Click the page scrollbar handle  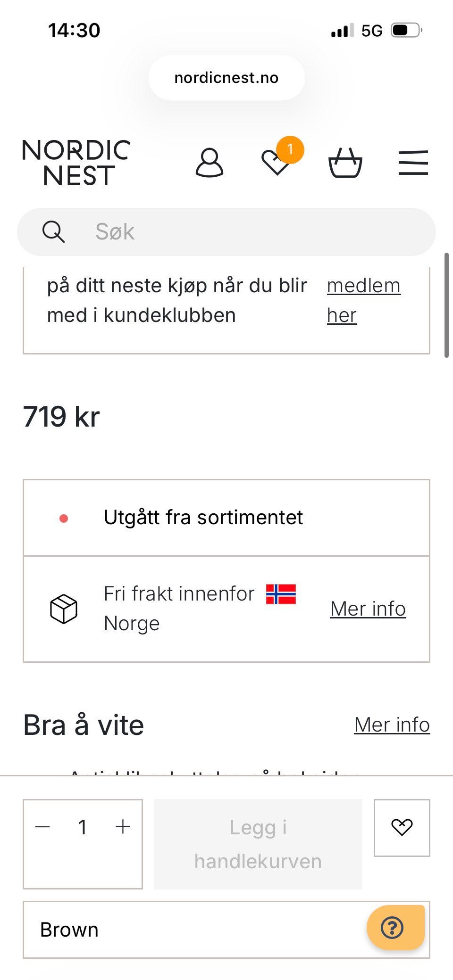point(446,305)
